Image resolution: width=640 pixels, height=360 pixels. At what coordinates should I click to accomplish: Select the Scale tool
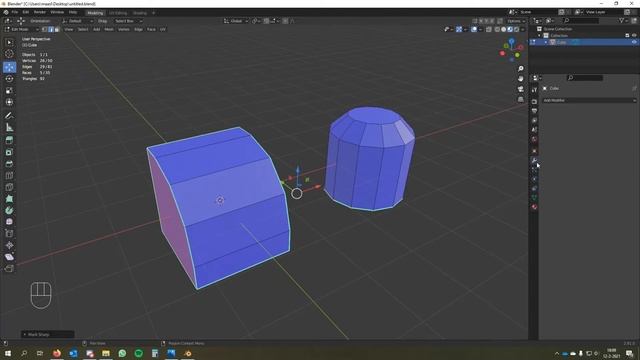(9, 90)
